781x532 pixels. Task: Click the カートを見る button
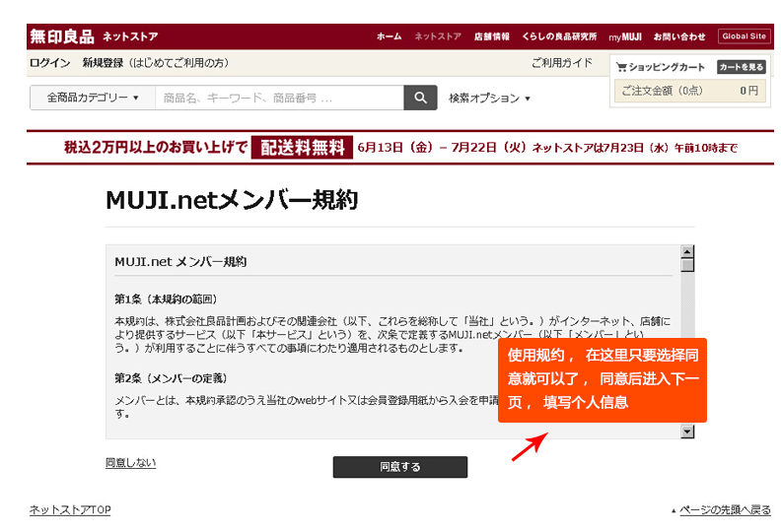(x=742, y=67)
